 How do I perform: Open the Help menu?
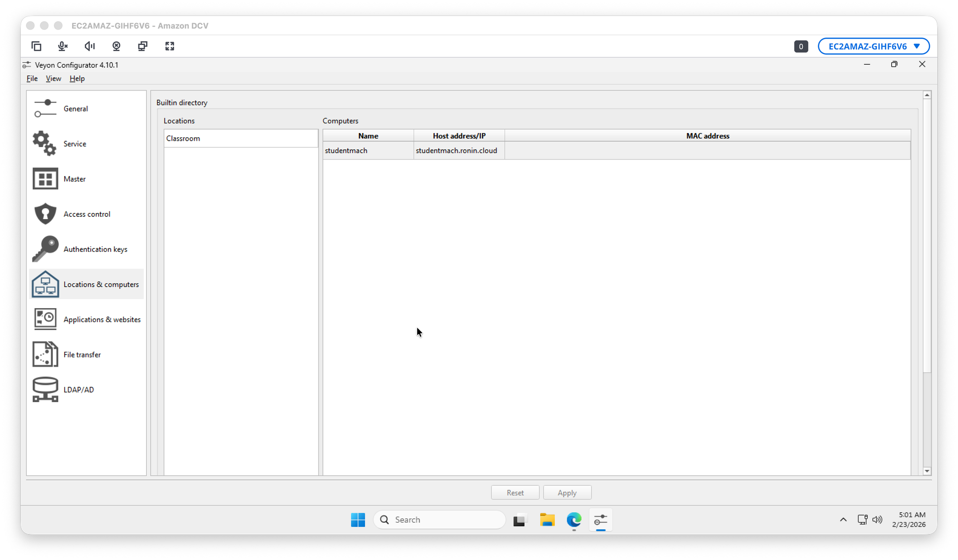[77, 78]
